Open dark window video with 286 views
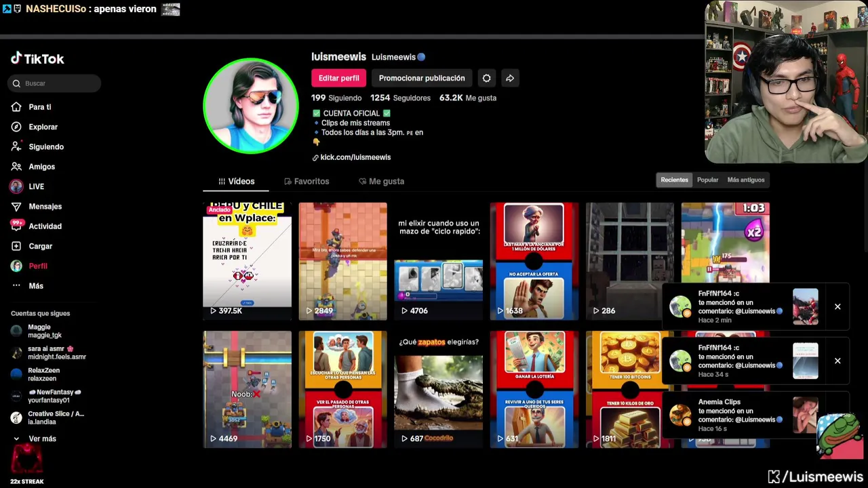Screen dimensions: 868x488 tap(629, 261)
